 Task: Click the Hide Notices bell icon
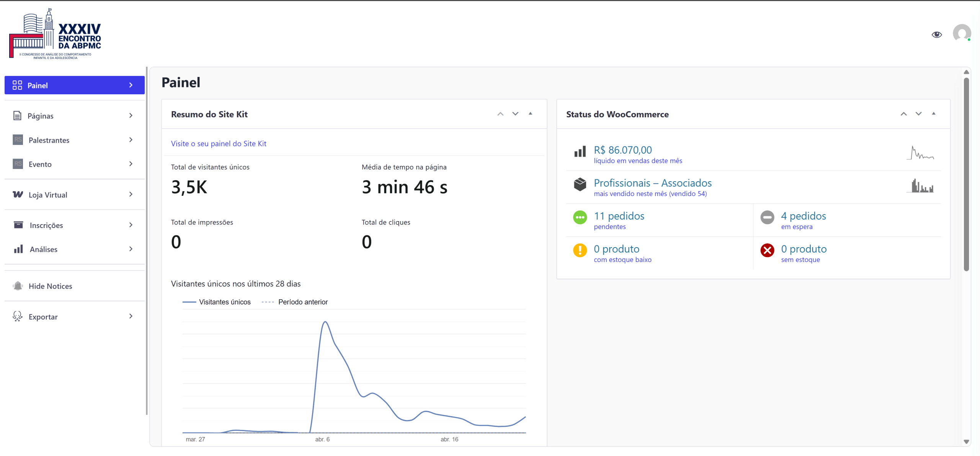[18, 286]
